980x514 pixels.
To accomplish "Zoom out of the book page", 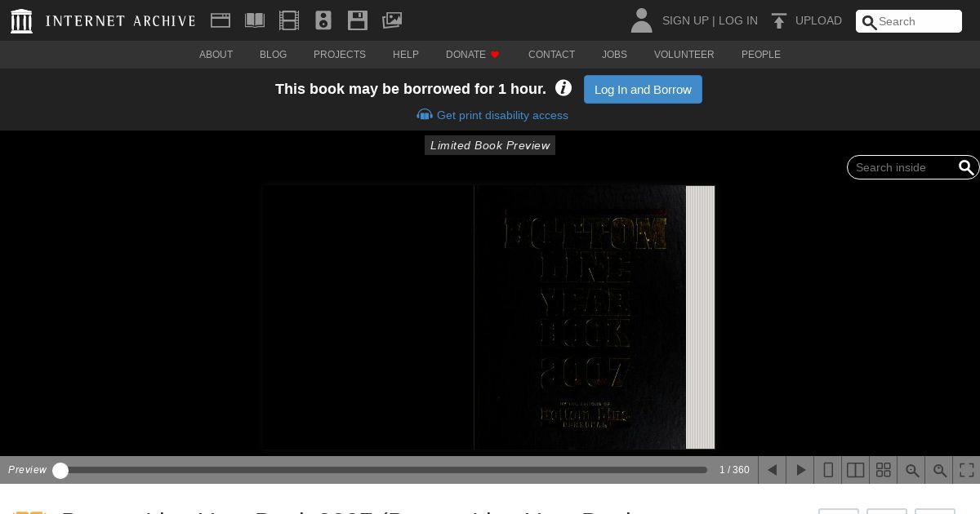I will (912, 470).
